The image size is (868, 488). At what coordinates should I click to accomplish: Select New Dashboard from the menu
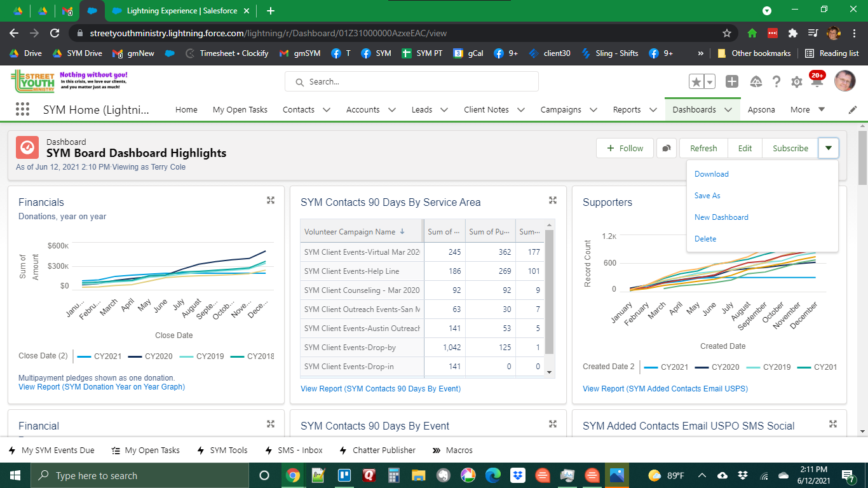pos(721,217)
